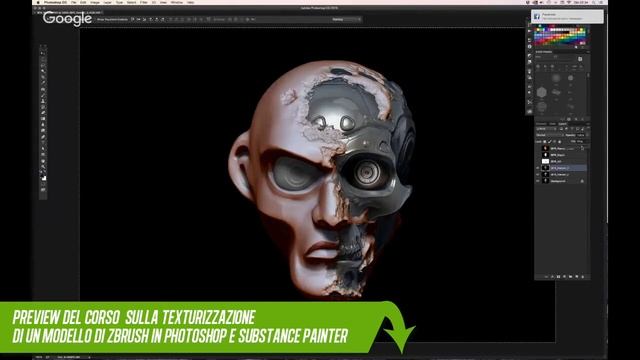This screenshot has height=360, width=640.
Task: Select the Move tool in toolbar
Action: click(x=43, y=53)
